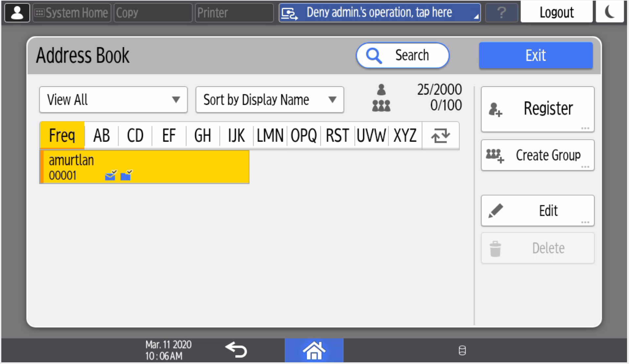The image size is (629, 364).
Task: Open the Search field
Action: pos(403,55)
